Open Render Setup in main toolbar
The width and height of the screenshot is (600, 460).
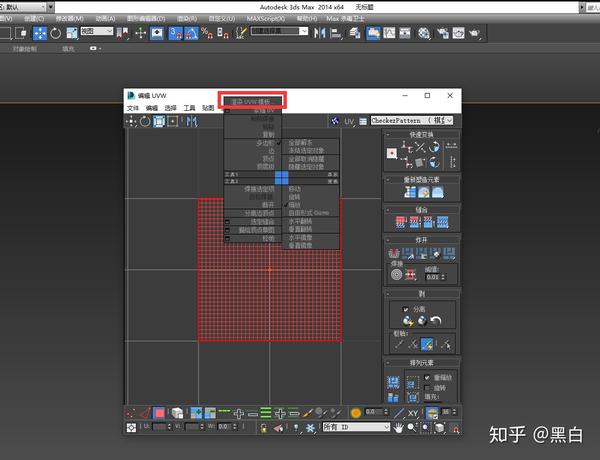coord(443,33)
